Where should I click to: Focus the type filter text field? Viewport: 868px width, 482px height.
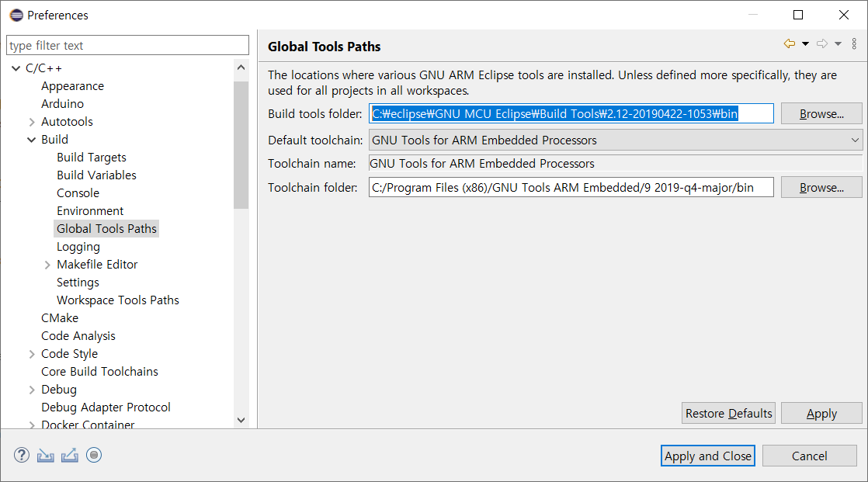pyautogui.click(x=128, y=45)
